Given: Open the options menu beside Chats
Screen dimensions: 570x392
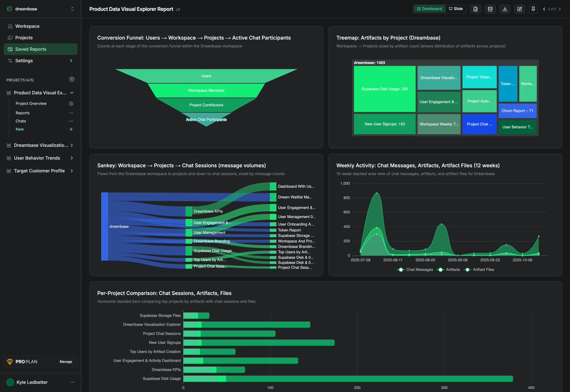Looking at the screenshot, I should point(71,121).
